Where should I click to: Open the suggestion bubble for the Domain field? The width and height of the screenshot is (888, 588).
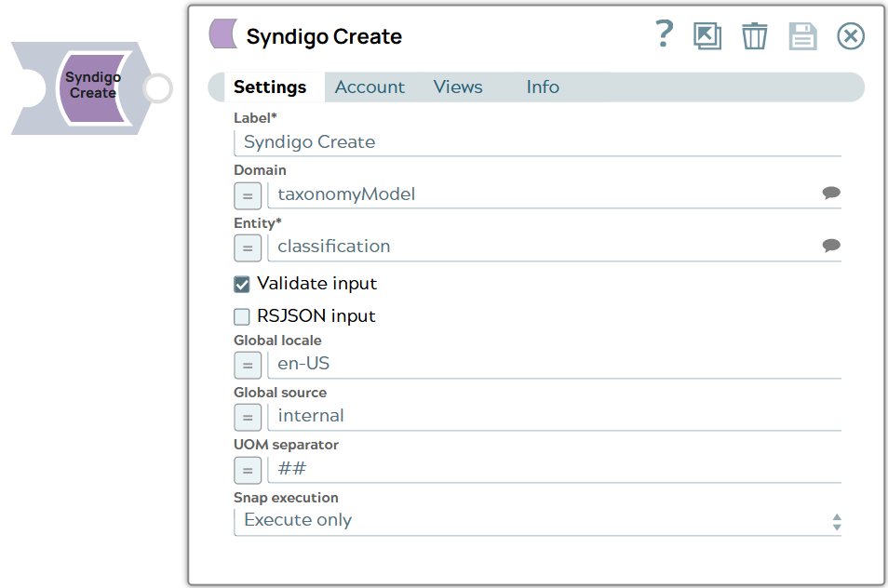831,193
